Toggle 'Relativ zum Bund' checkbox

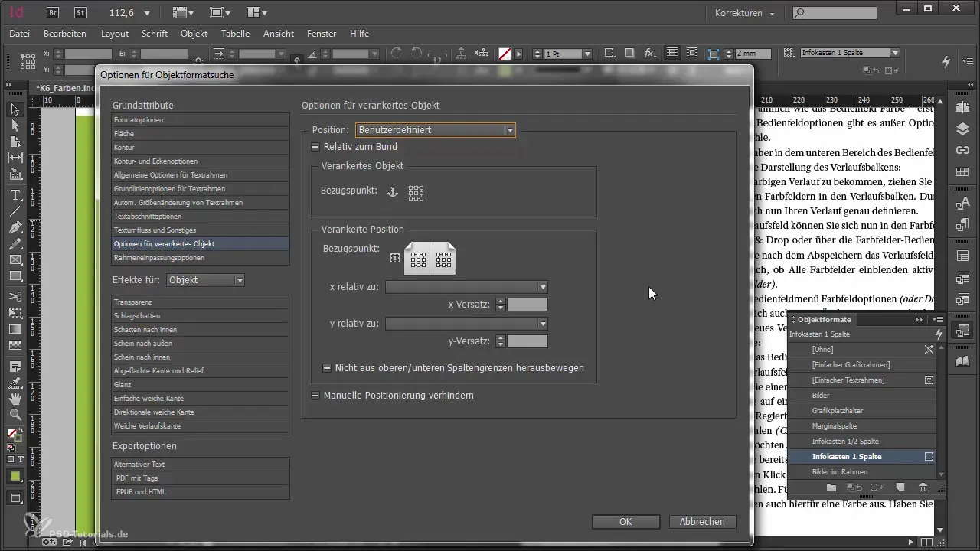pos(315,147)
